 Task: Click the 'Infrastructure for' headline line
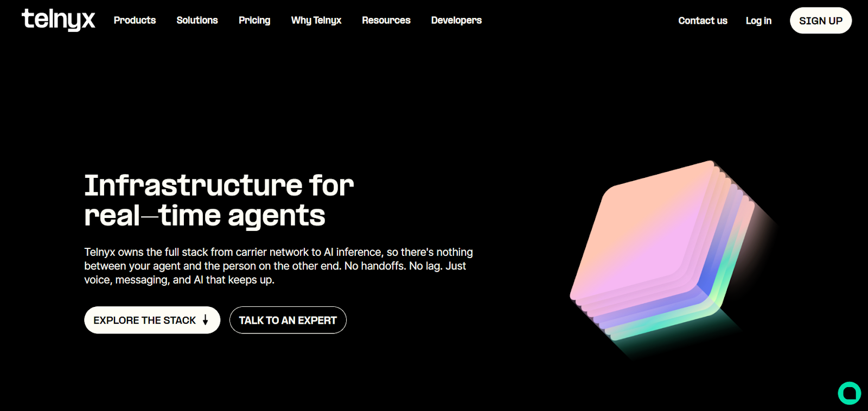pos(219,185)
